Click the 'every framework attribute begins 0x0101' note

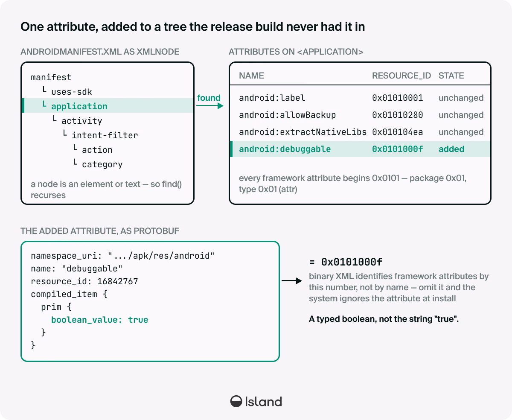pyautogui.click(x=352, y=184)
